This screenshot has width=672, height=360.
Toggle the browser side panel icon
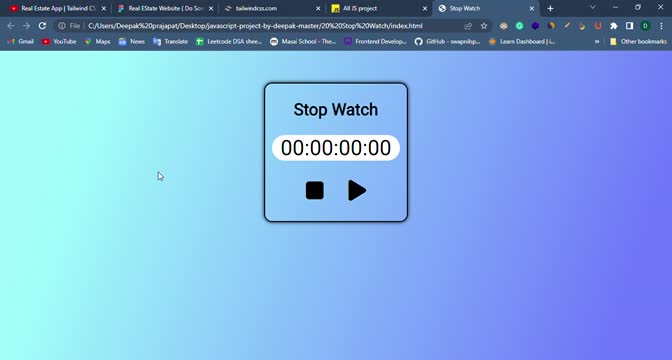click(x=629, y=26)
